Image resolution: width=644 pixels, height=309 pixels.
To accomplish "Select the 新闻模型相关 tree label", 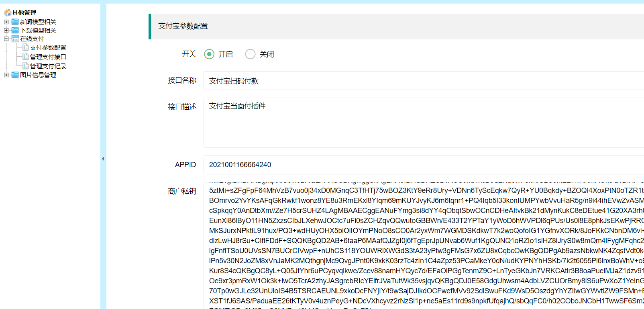I will pyautogui.click(x=38, y=22).
